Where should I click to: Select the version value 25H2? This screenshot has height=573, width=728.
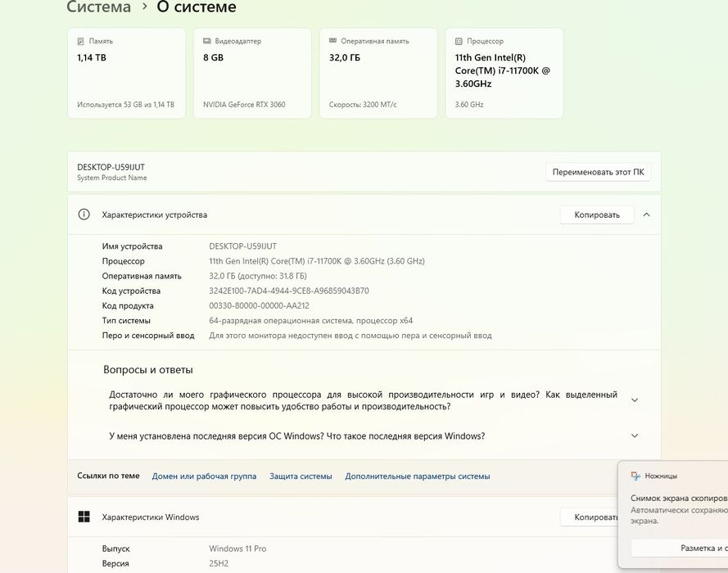coord(219,563)
